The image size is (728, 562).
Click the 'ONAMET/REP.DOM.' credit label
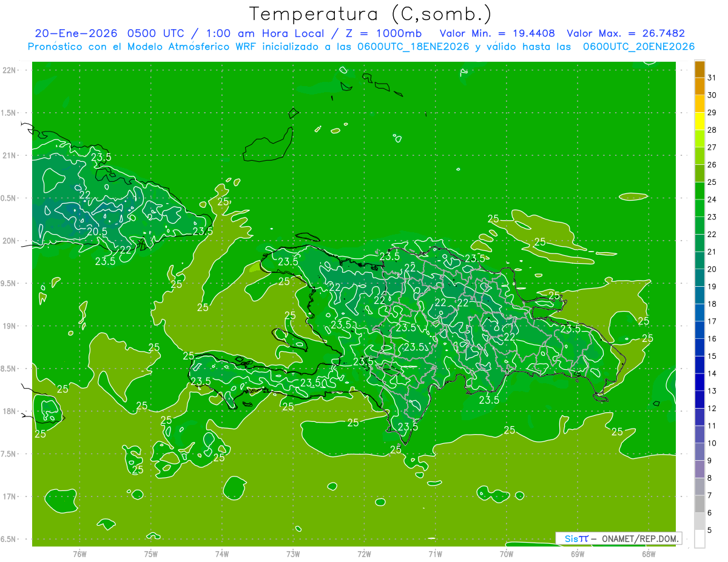pos(641,538)
